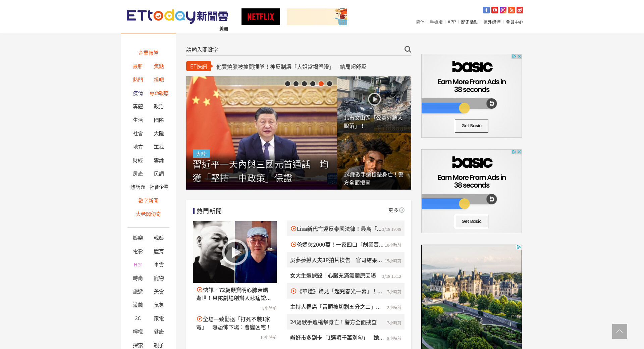Open the YouTube channel icon

tap(494, 10)
